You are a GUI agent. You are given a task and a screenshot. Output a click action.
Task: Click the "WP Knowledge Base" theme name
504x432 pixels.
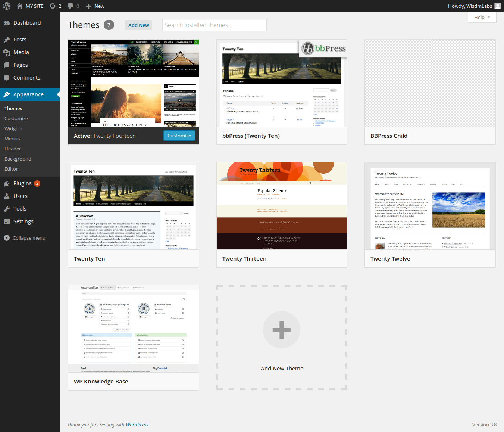(x=101, y=382)
